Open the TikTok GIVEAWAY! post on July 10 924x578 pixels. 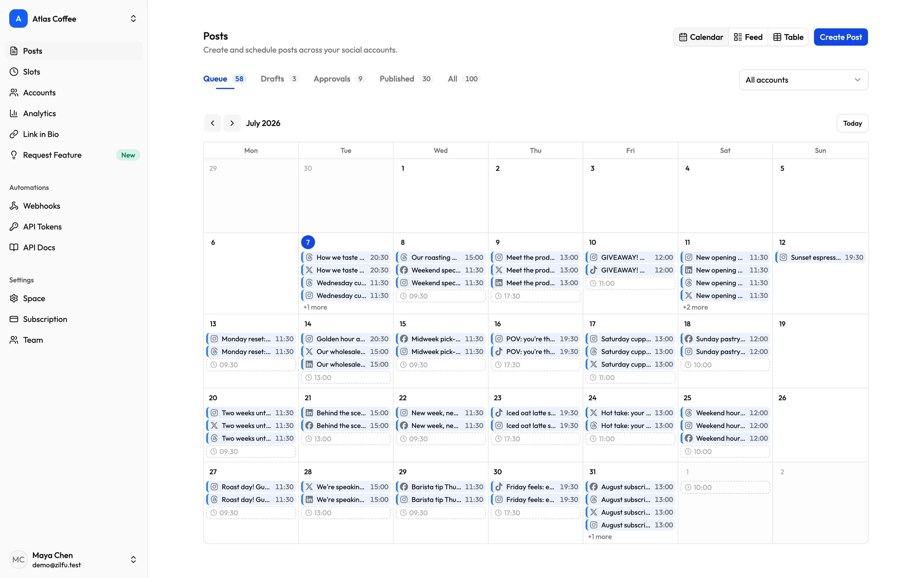tap(630, 270)
